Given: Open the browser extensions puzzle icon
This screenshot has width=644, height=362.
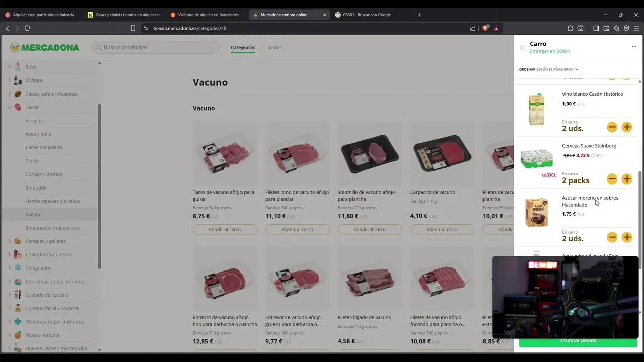Looking at the screenshot, I should click(x=570, y=28).
